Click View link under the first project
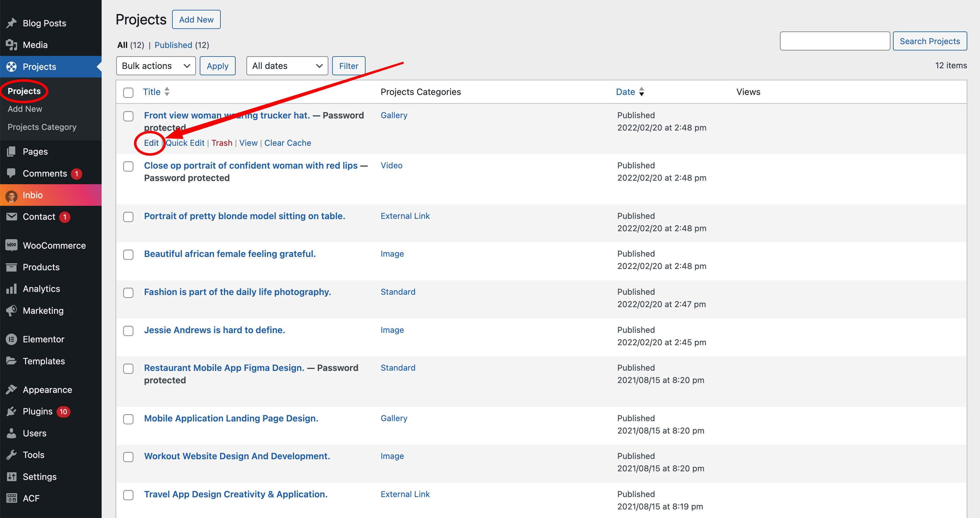This screenshot has height=518, width=980. click(x=248, y=143)
